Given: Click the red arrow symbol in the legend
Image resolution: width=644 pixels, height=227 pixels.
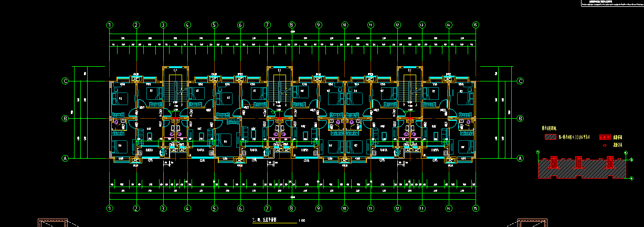Looking at the screenshot, I should coord(604,145).
